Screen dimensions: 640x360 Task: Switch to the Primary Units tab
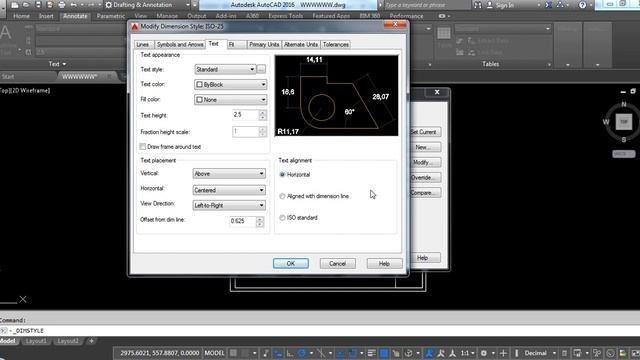pyautogui.click(x=264, y=44)
